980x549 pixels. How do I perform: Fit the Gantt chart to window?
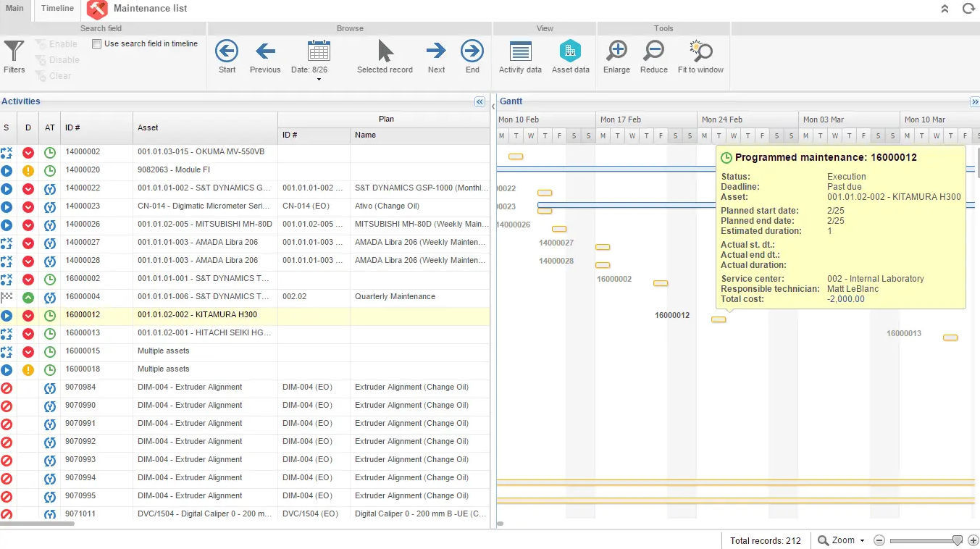699,56
